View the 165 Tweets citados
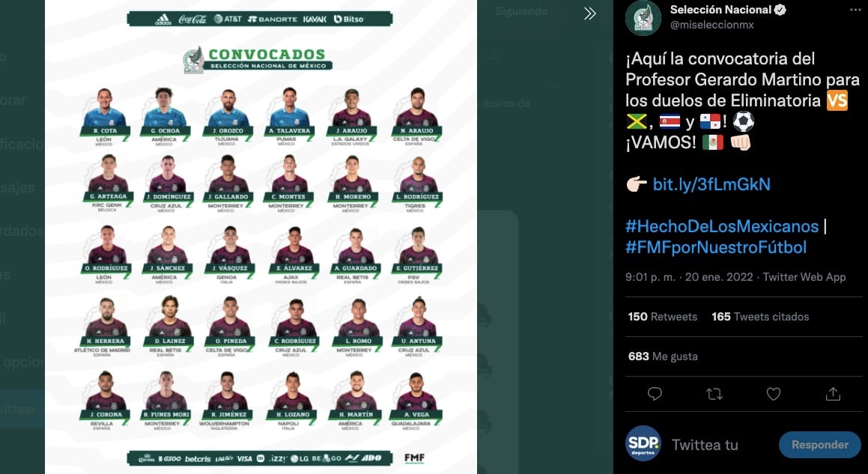The width and height of the screenshot is (868, 474). pyautogui.click(x=760, y=317)
